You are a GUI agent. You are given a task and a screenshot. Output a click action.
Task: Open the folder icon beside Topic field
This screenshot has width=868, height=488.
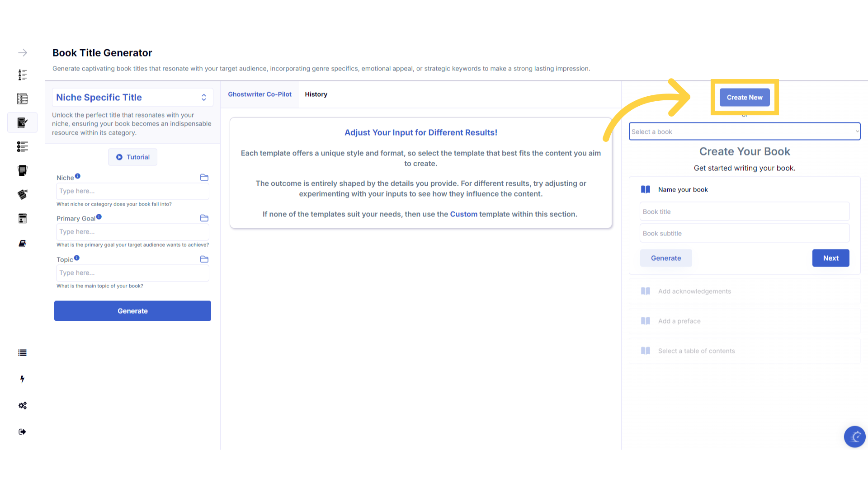204,259
